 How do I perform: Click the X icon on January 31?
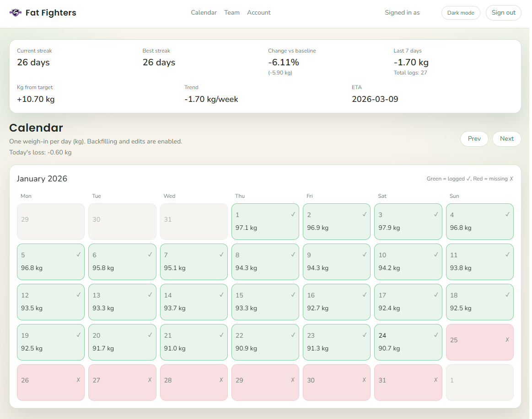pos(435,380)
